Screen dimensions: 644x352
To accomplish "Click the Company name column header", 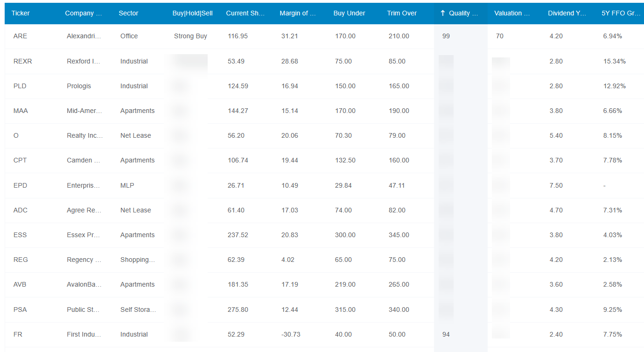I will [83, 13].
